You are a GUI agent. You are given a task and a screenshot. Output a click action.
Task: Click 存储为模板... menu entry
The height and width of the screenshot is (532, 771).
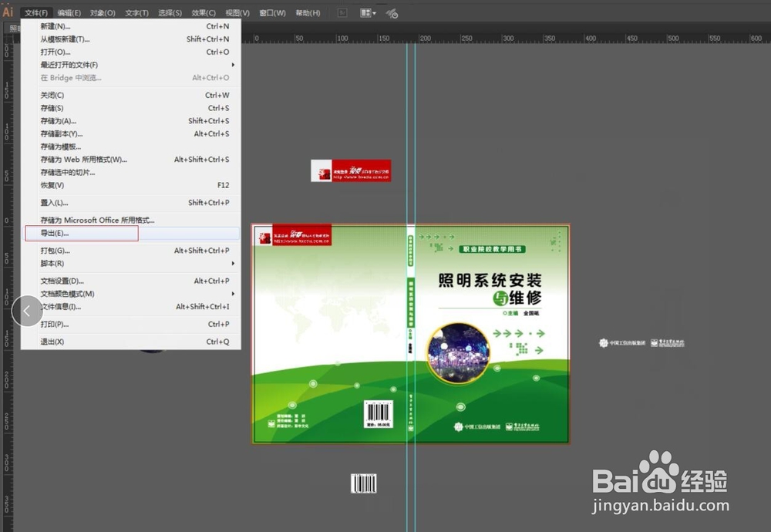(x=131, y=146)
